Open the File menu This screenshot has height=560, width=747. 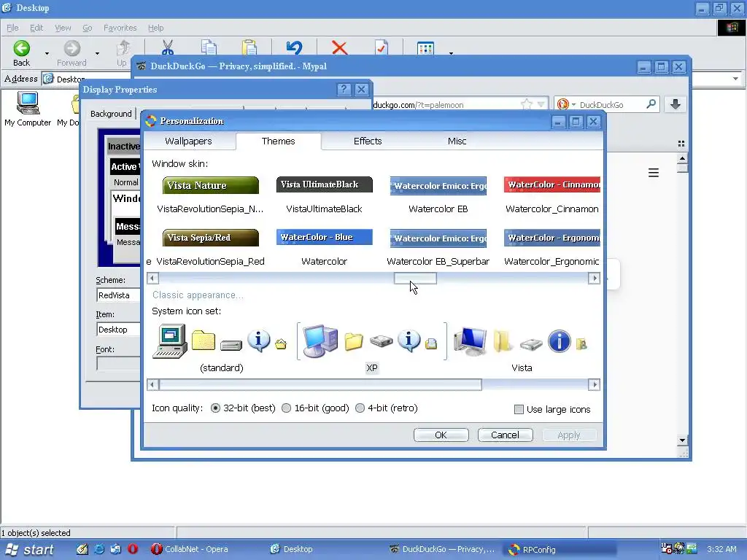point(13,28)
